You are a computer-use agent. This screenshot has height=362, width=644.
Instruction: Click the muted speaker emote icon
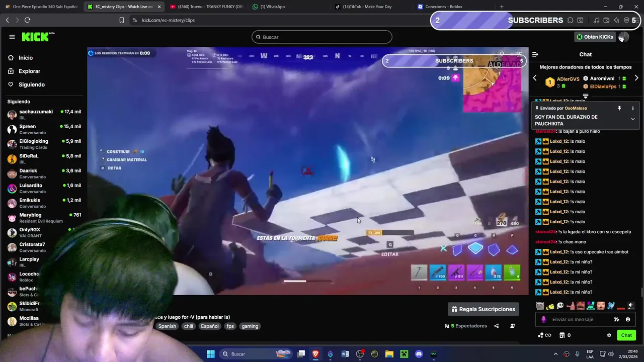click(631, 306)
